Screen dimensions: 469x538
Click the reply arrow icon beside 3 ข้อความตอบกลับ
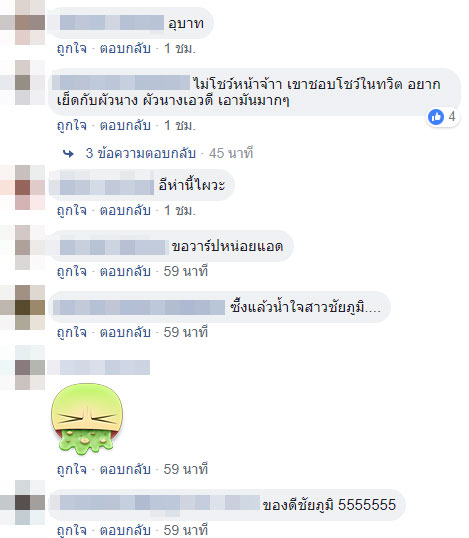pos(68,154)
